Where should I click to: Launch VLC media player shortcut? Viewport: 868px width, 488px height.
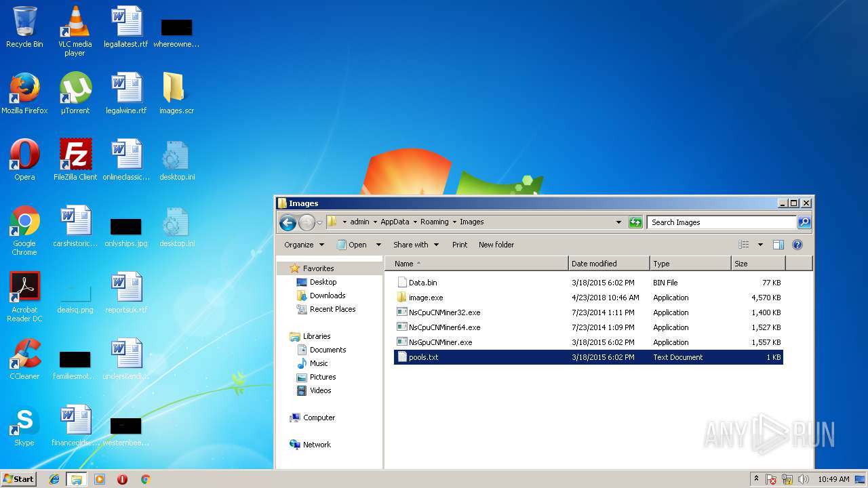[x=75, y=30]
